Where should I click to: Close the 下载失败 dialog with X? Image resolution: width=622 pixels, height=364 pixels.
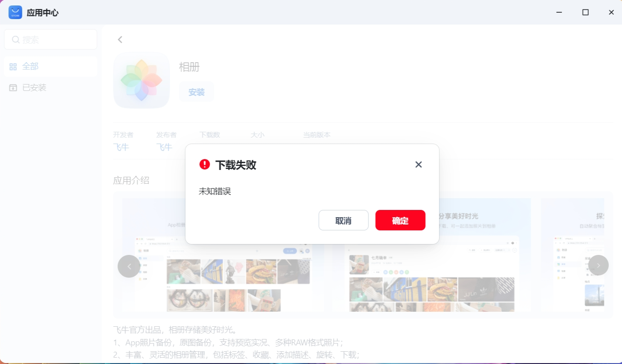point(418,165)
